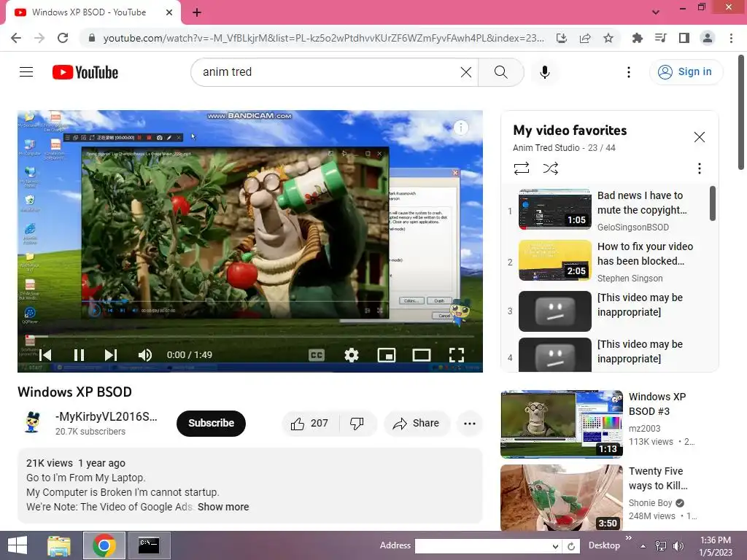Open the taskbar volume speaker icon

pos(678,546)
